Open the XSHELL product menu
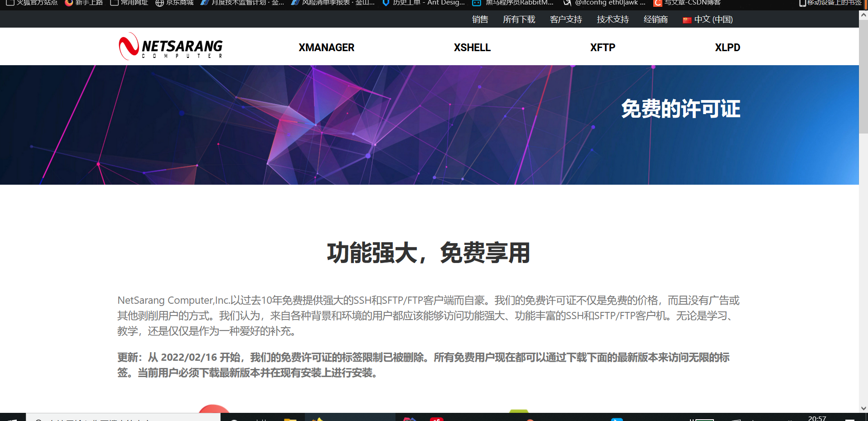This screenshot has height=421, width=868. (472, 48)
